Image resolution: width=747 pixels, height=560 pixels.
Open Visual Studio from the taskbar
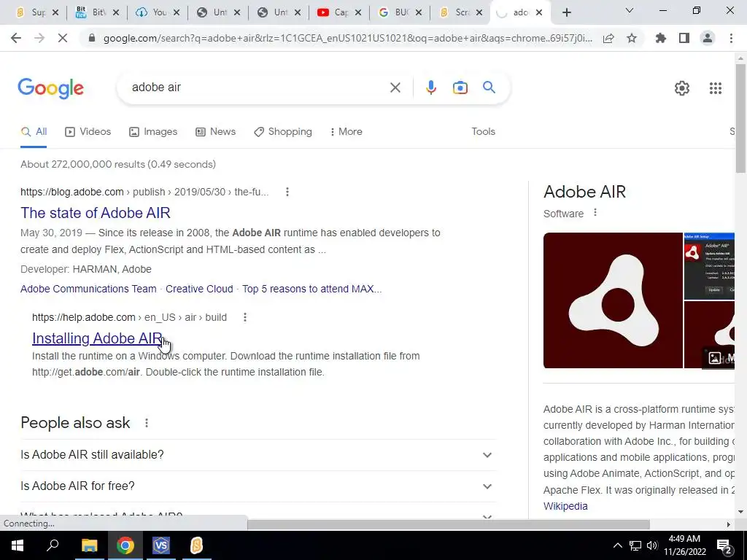(161, 545)
